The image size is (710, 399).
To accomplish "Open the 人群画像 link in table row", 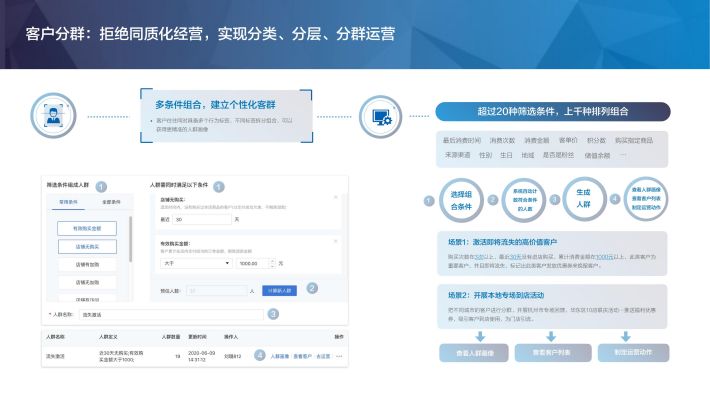I will tap(279, 356).
